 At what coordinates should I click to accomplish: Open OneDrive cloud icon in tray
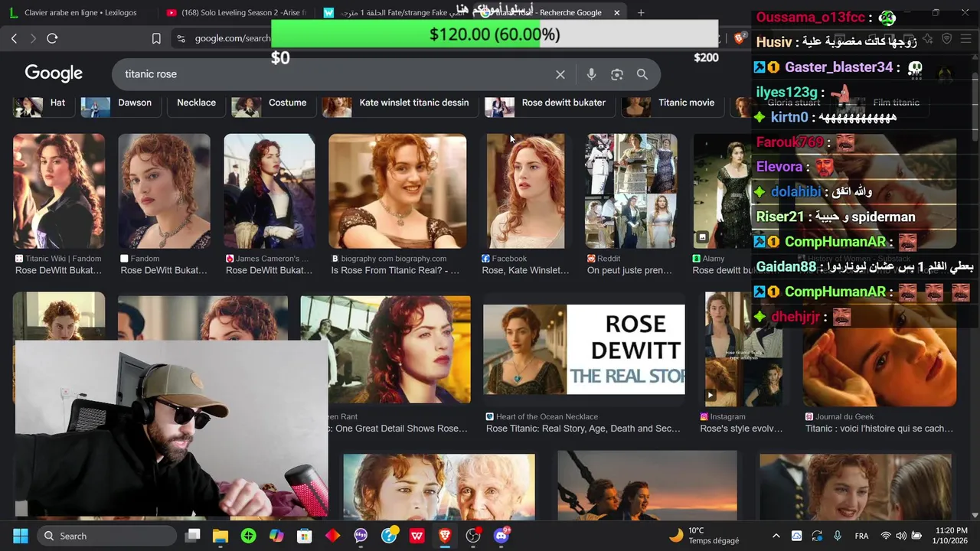tap(797, 536)
